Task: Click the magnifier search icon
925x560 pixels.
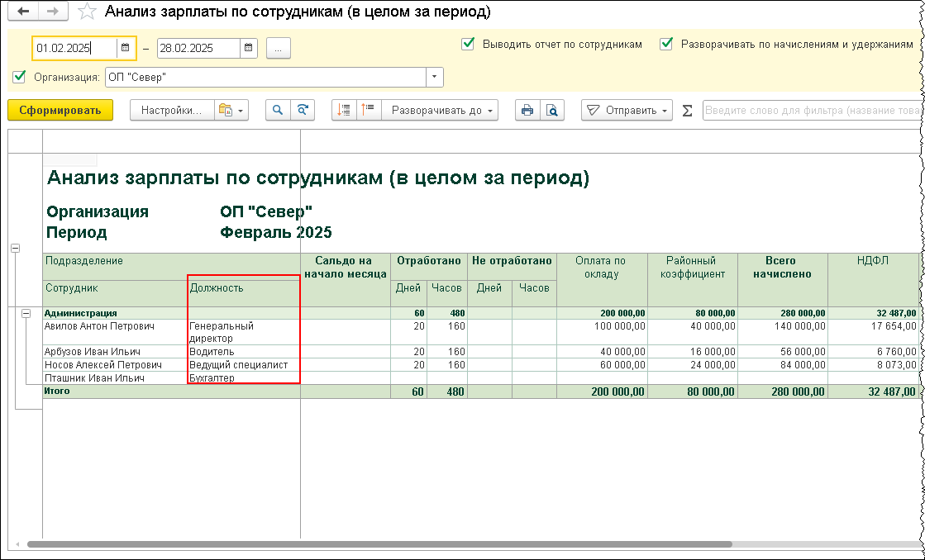Action: click(278, 110)
